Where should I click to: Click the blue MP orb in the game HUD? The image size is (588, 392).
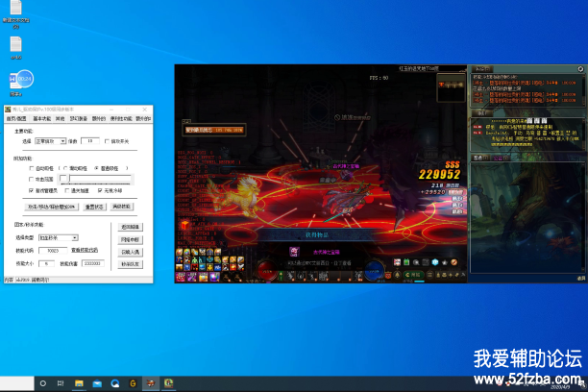click(x=375, y=270)
